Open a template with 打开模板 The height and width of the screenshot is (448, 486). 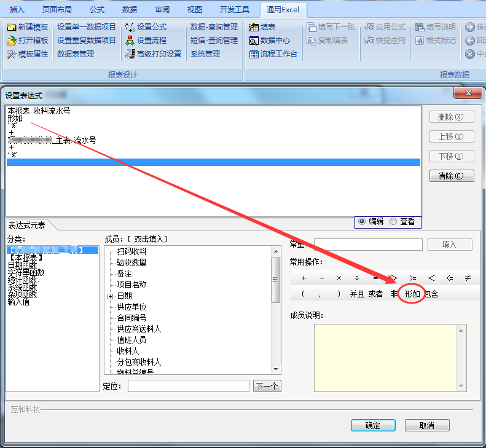pyautogui.click(x=12, y=41)
